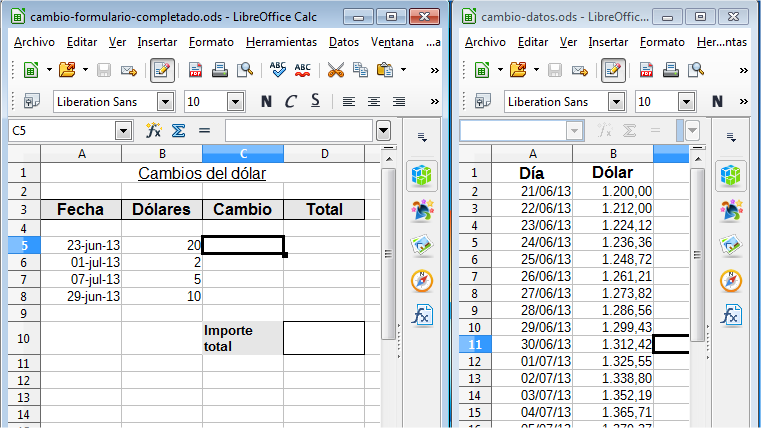Open font size dropdown in cambio-datos window

[686, 102]
